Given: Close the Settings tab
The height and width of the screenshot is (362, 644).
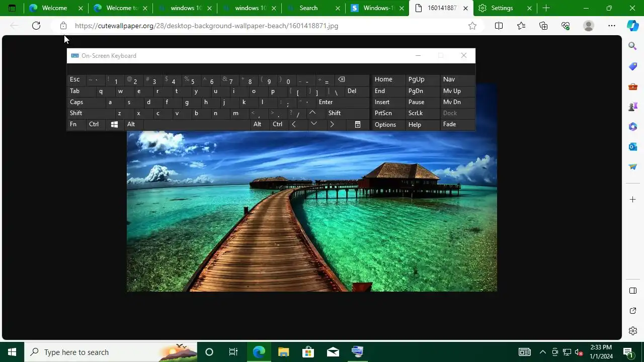Looking at the screenshot, I should click(x=529, y=8).
